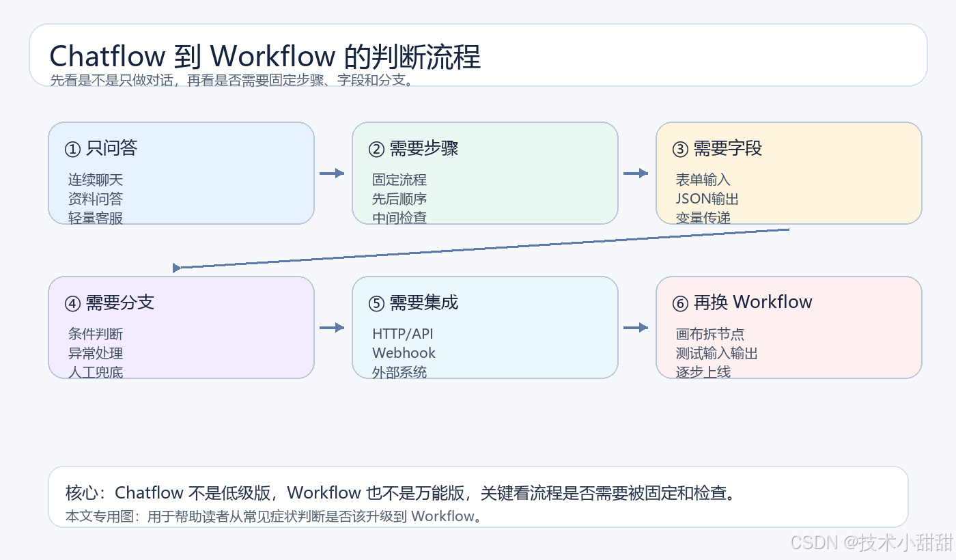Image resolution: width=956 pixels, height=560 pixels.
Task: Select the heading "① 只问答"
Action: 101,148
